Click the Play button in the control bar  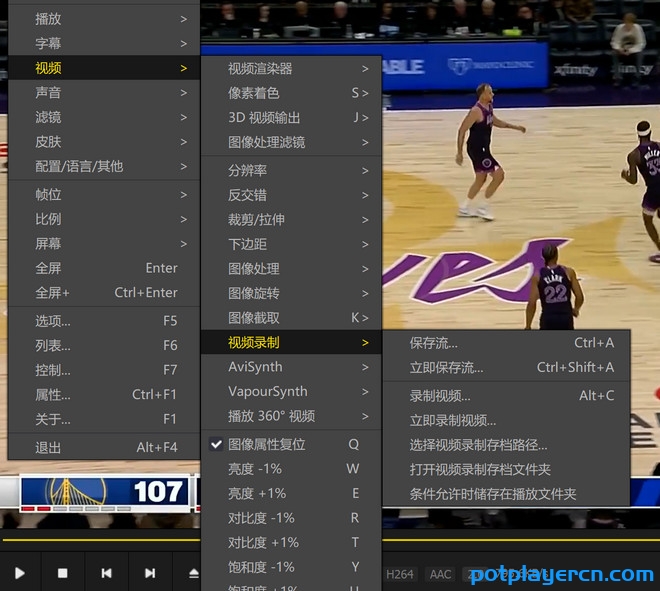[19, 573]
